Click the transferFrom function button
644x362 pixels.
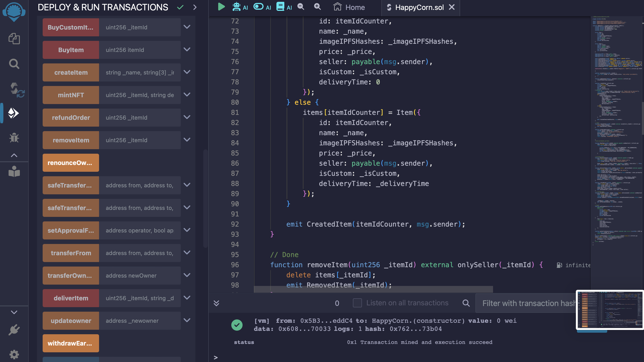click(71, 253)
